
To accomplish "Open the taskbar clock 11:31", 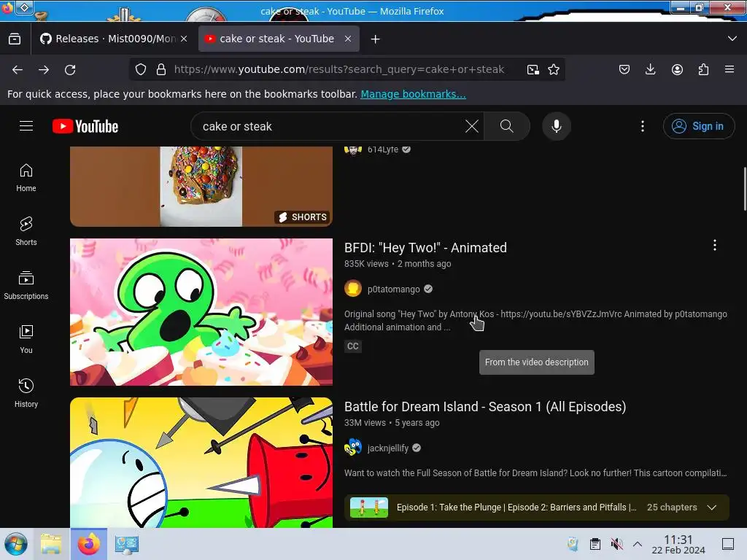I will pyautogui.click(x=678, y=544).
